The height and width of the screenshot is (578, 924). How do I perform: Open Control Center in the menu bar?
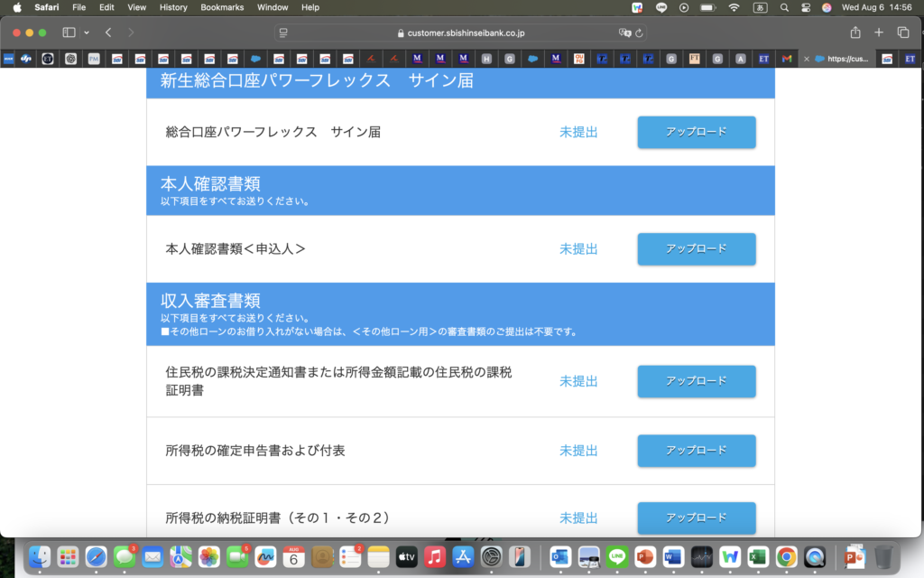coord(806,7)
